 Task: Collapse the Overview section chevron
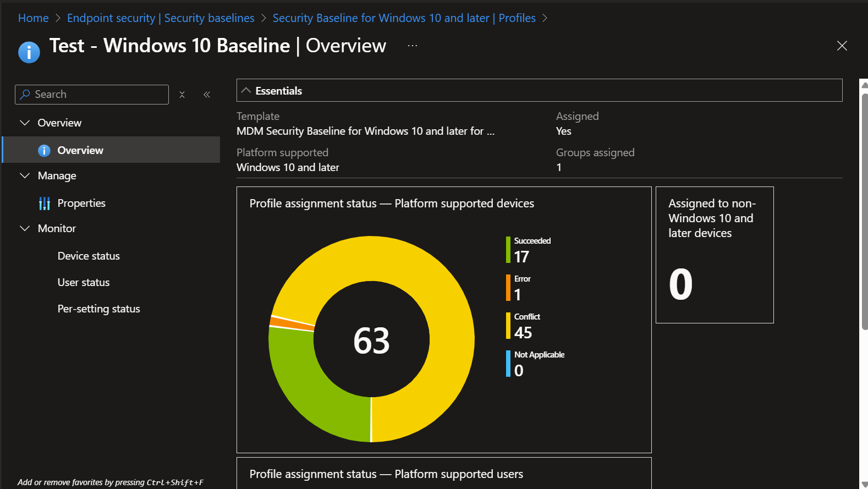(25, 123)
